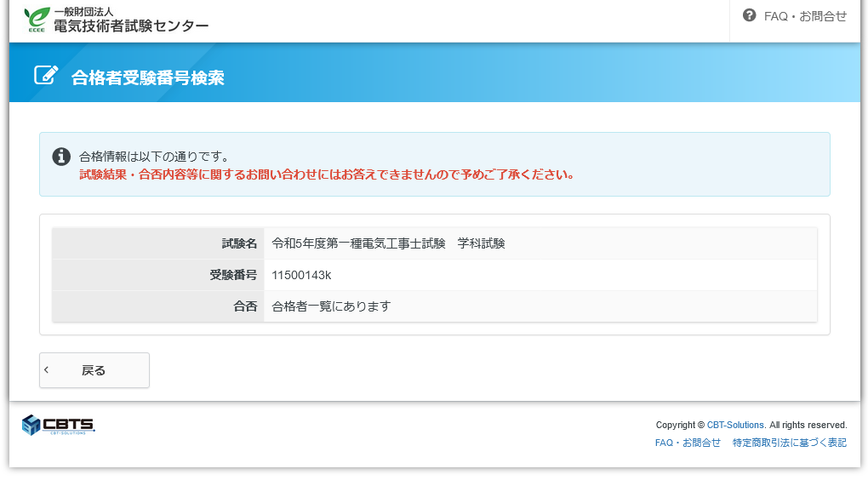
Task: Click the 受験番号 row label
Action: [x=233, y=275]
